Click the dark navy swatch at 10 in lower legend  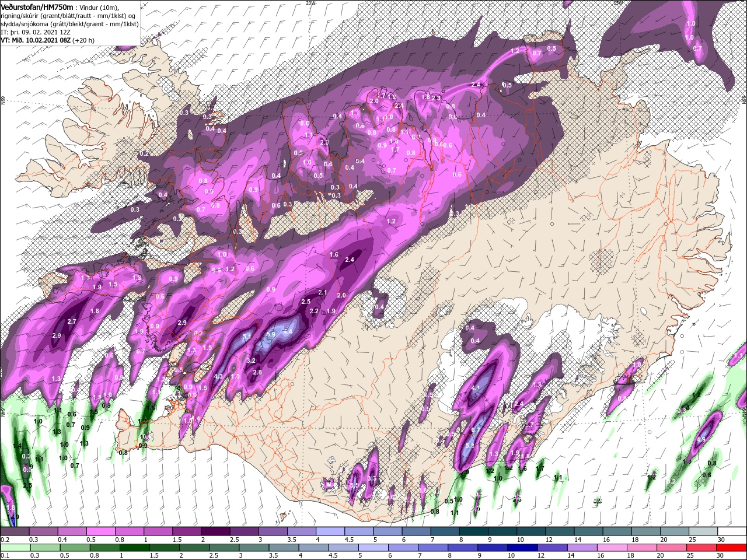click(x=521, y=548)
